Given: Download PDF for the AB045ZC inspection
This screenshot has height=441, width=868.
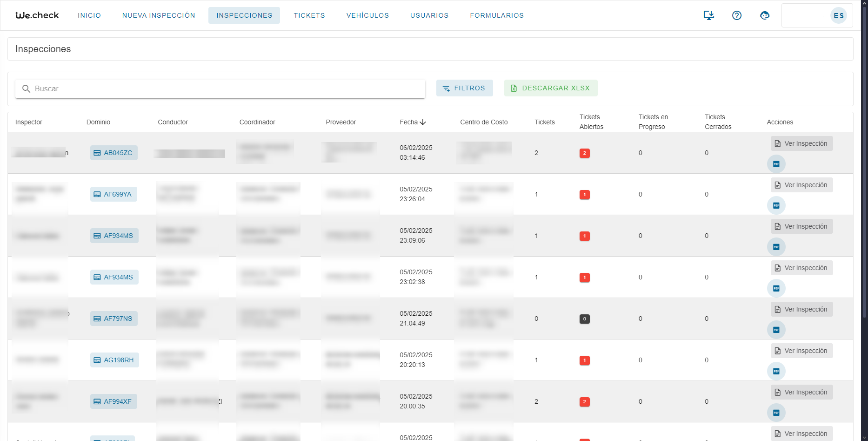Looking at the screenshot, I should tap(776, 164).
